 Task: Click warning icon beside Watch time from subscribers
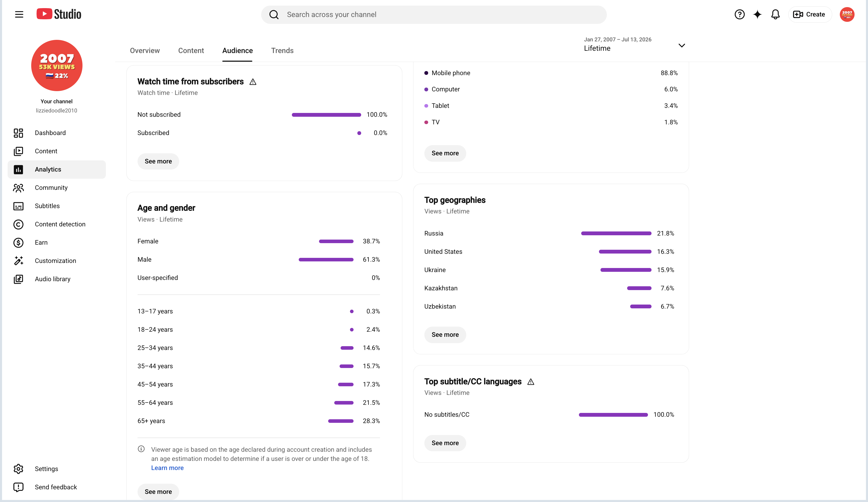tap(253, 82)
